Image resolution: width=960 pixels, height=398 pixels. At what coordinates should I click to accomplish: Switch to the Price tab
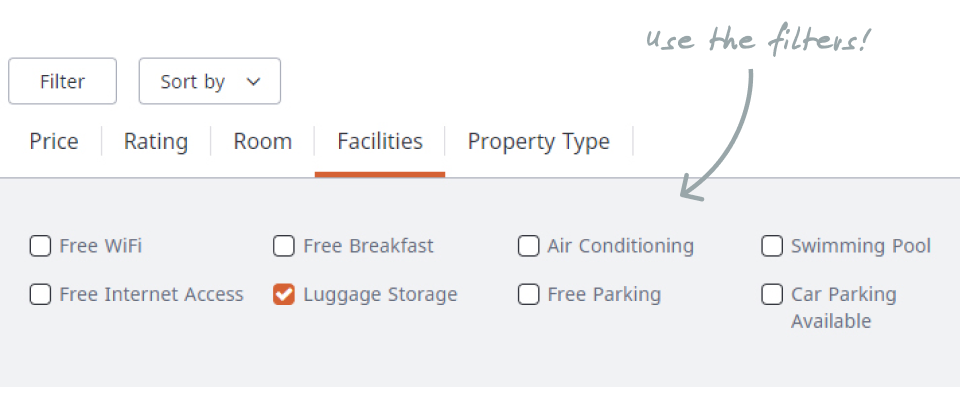tap(54, 141)
